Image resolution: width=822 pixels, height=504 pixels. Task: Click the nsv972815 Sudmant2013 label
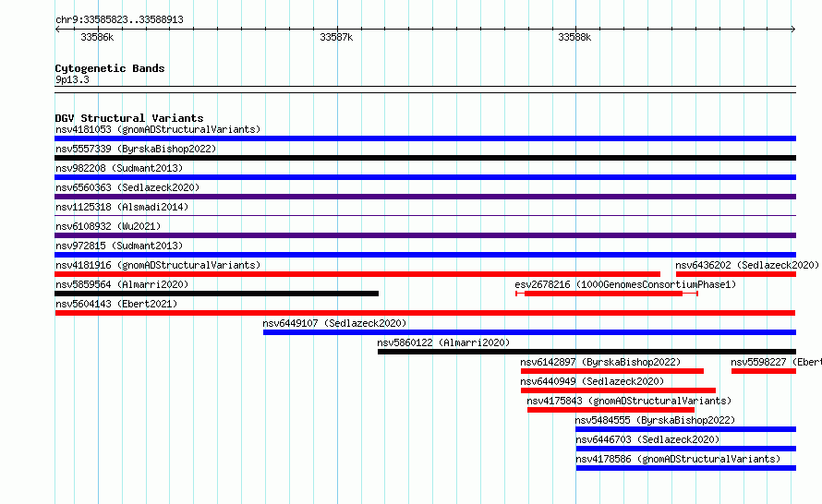point(119,246)
